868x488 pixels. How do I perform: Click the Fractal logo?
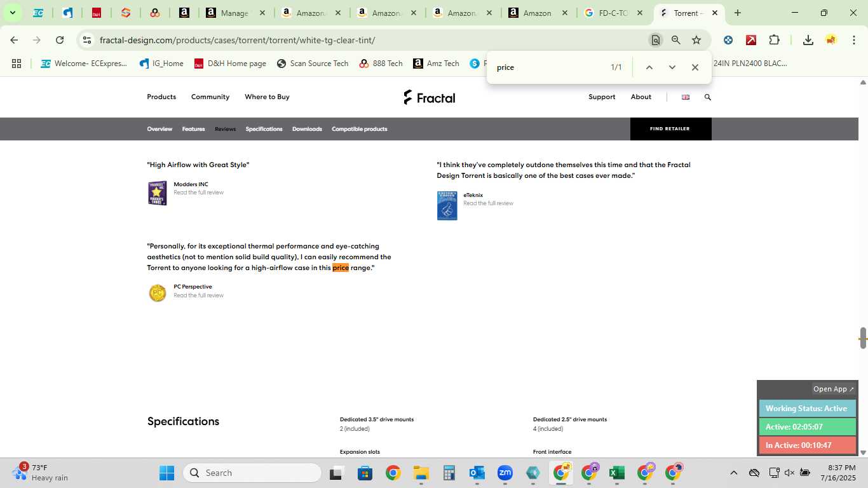[430, 97]
